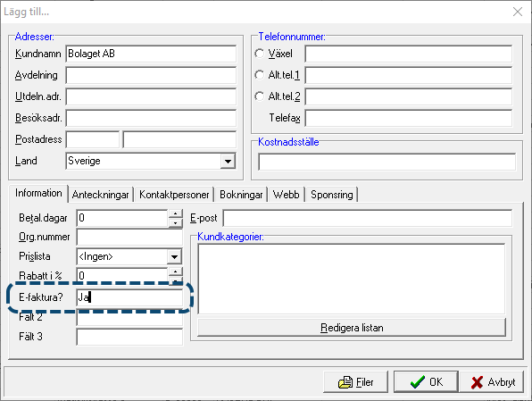Image resolution: width=532 pixels, height=401 pixels.
Task: Confirm with the green checkmark OK button
Action: pos(426,382)
